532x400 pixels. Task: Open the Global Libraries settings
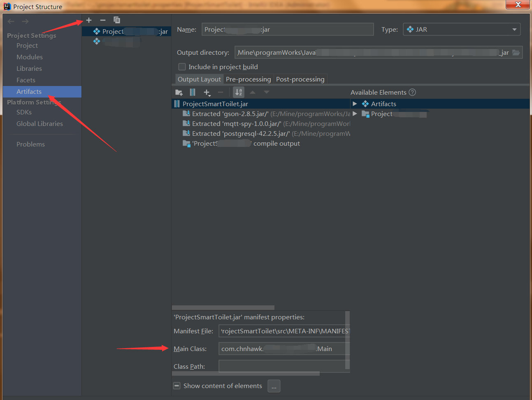[39, 124]
